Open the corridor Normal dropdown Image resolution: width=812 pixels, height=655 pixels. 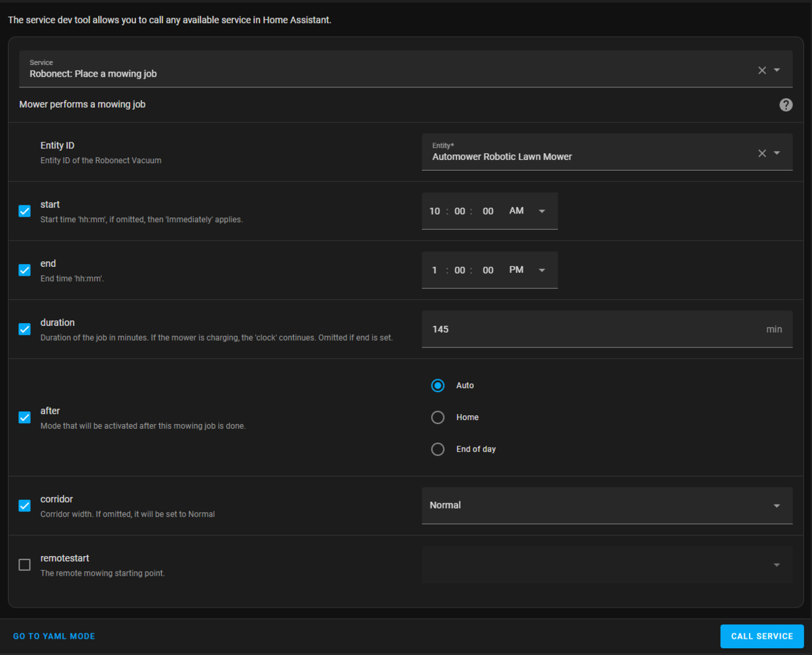pyautogui.click(x=607, y=505)
